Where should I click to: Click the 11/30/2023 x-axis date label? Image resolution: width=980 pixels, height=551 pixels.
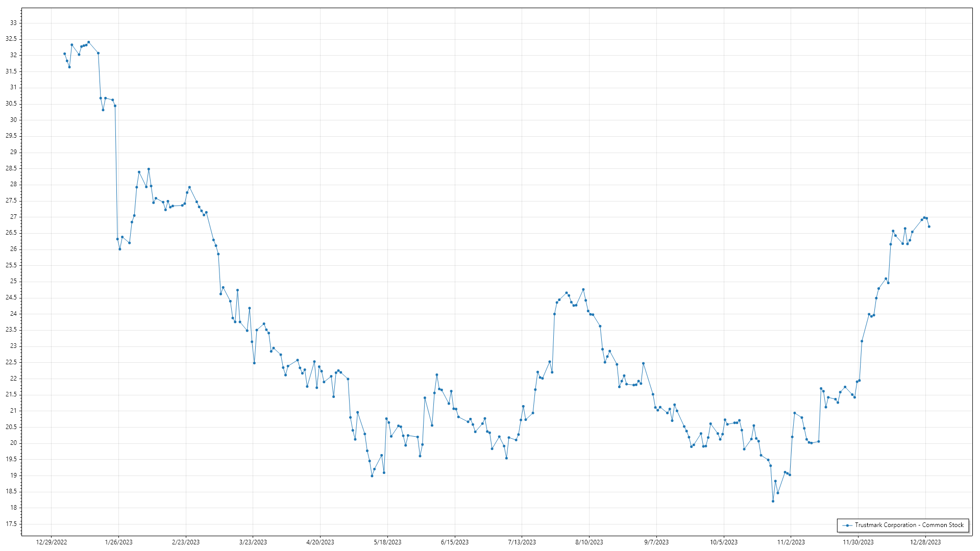coord(858,542)
